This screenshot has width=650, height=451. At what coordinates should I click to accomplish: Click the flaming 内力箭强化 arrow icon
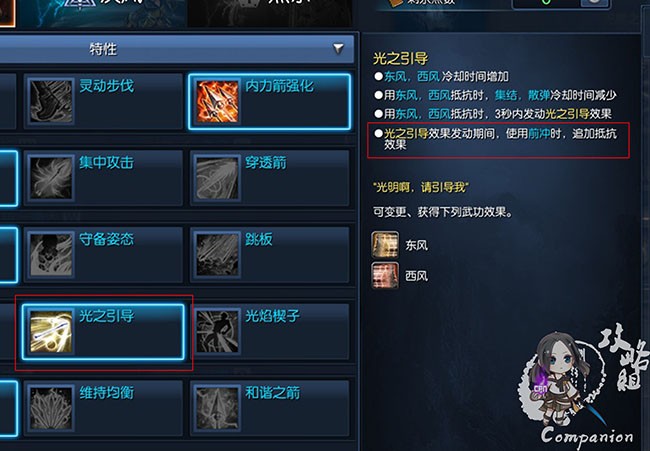point(217,102)
